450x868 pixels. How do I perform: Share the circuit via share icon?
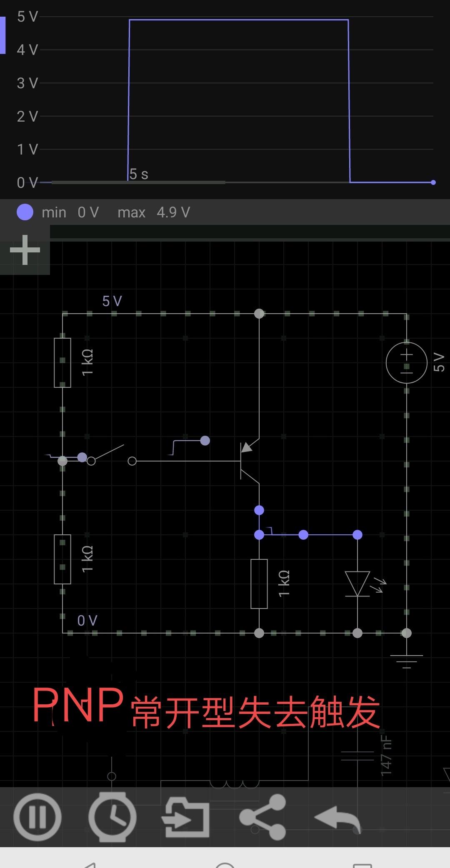pos(263,817)
